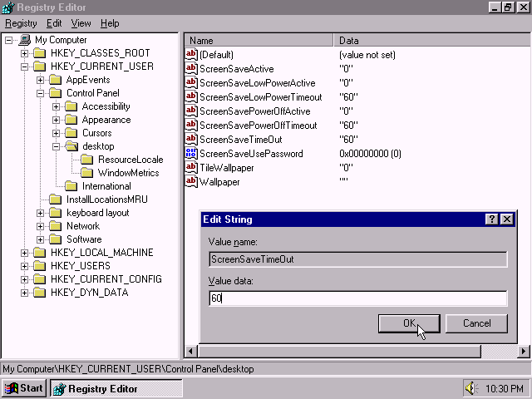The height and width of the screenshot is (399, 532).
Task: Click the ScreenSaveActive string value icon
Action: pyautogui.click(x=191, y=69)
